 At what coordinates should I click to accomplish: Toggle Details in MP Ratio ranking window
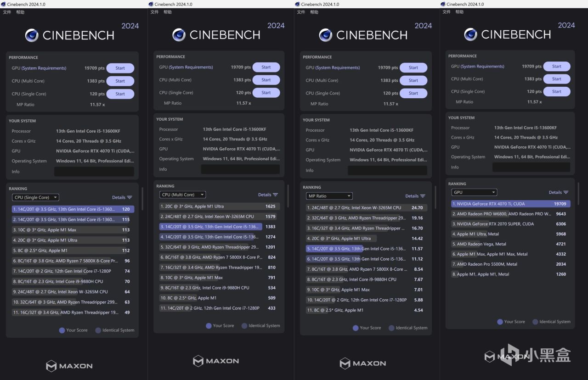pyautogui.click(x=415, y=196)
